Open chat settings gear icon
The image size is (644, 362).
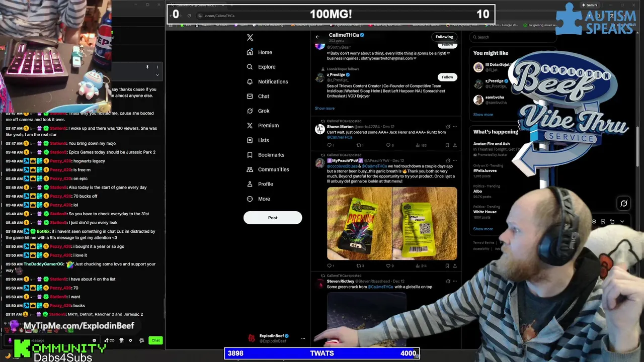tap(130, 340)
